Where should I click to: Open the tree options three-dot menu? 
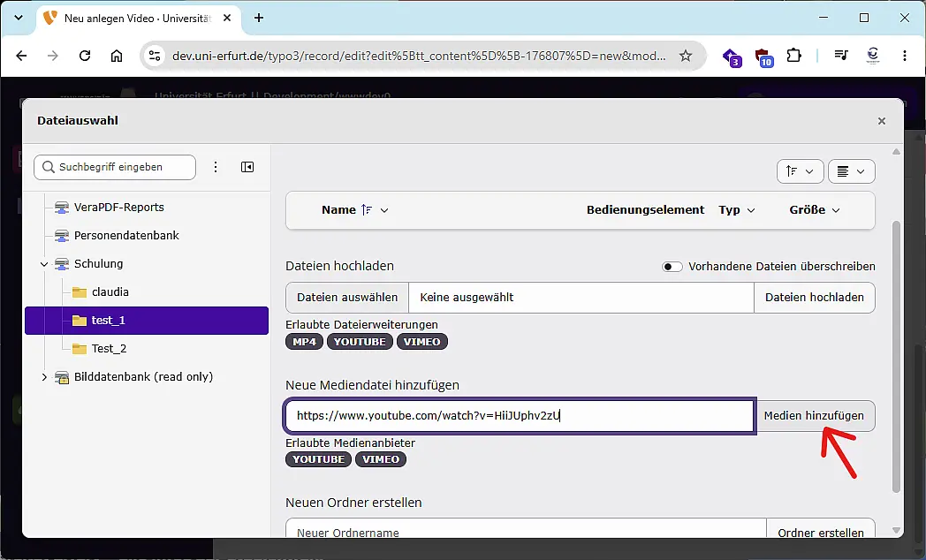click(x=216, y=167)
